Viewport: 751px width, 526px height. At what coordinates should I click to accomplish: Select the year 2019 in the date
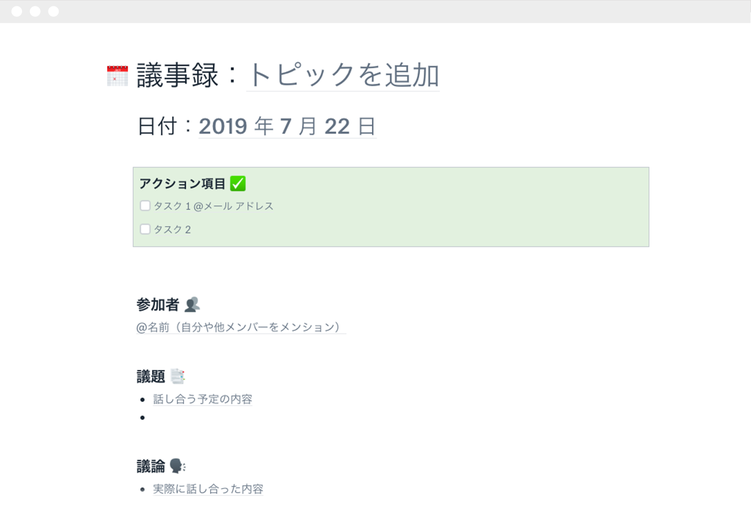click(223, 127)
